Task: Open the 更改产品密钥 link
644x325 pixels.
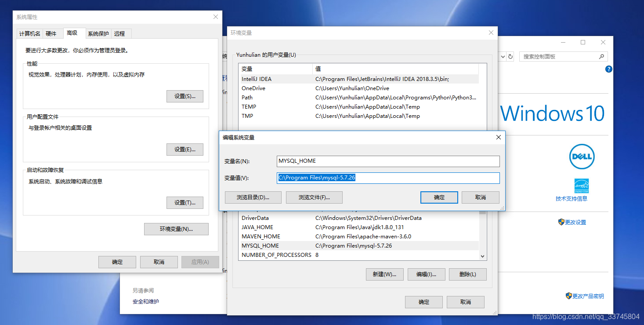Action: [x=588, y=296]
